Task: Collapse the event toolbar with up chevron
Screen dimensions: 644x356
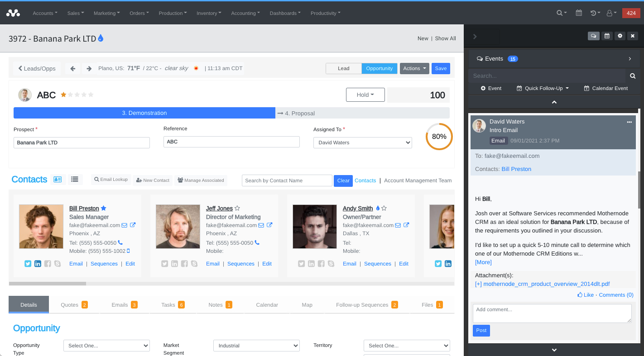Action: click(554, 102)
